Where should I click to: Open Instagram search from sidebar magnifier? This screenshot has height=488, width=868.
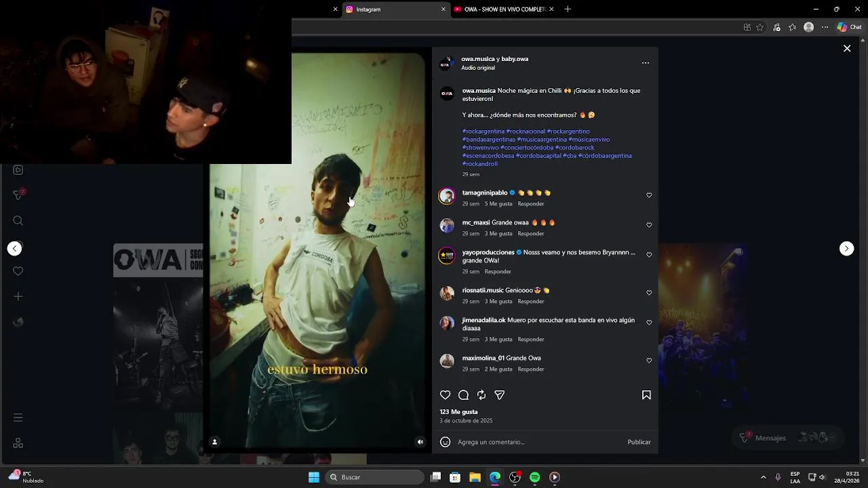click(18, 220)
